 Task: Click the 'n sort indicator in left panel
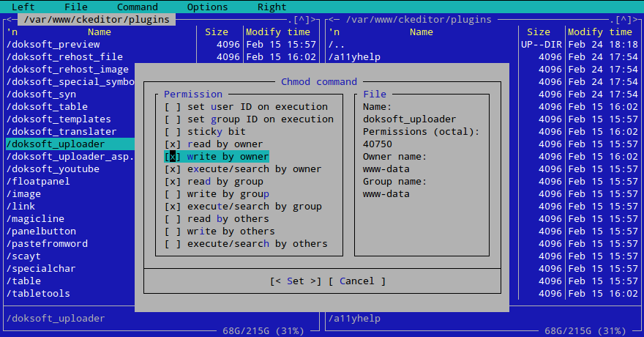coord(12,32)
